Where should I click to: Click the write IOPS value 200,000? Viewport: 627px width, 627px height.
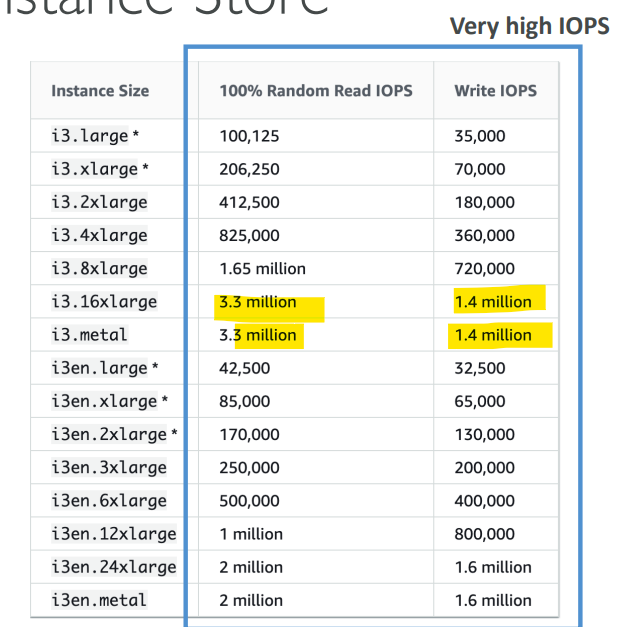click(x=484, y=468)
